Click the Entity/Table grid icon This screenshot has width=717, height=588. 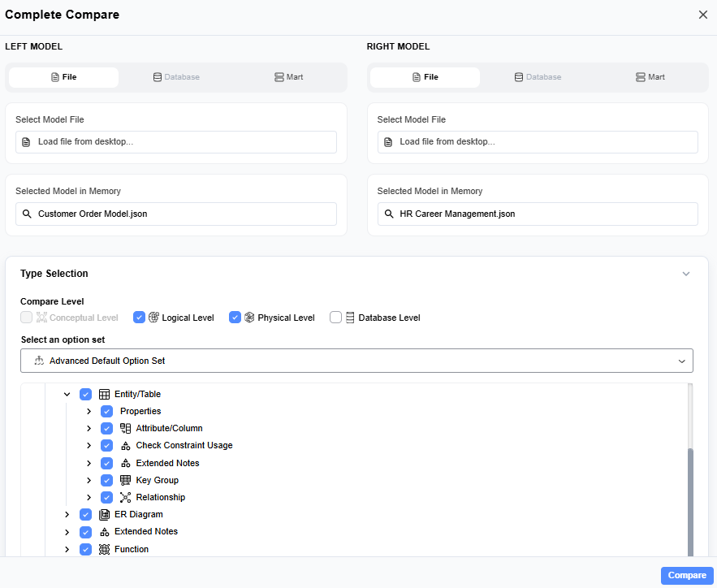tap(104, 394)
